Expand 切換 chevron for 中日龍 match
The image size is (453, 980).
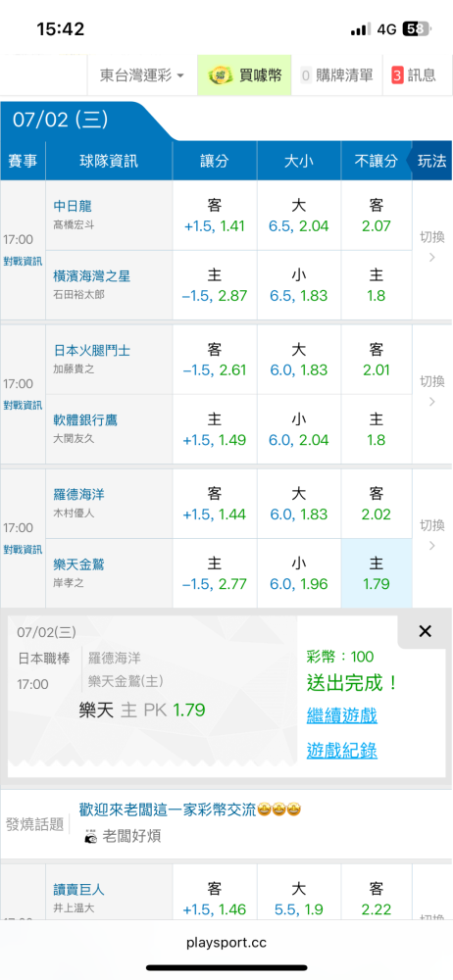click(x=431, y=247)
